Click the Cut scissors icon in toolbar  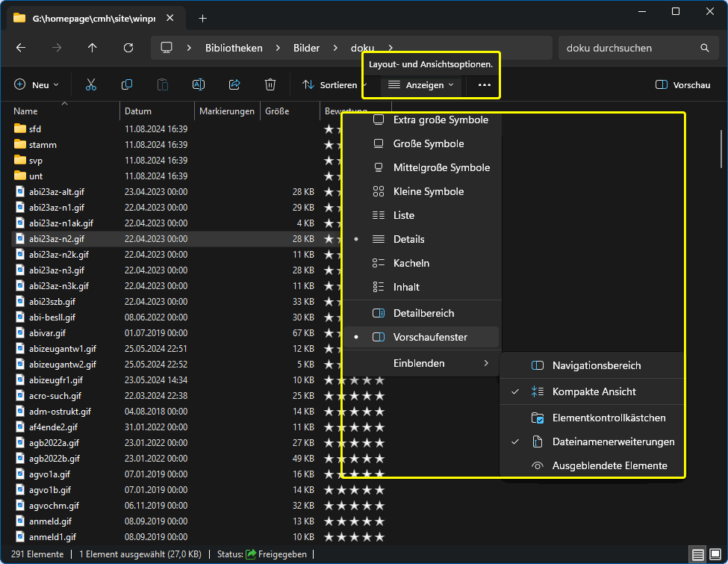[91, 85]
